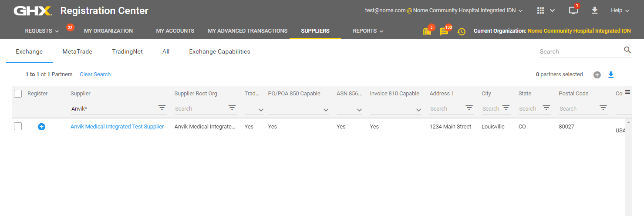Expand the Reports menu

(368, 31)
